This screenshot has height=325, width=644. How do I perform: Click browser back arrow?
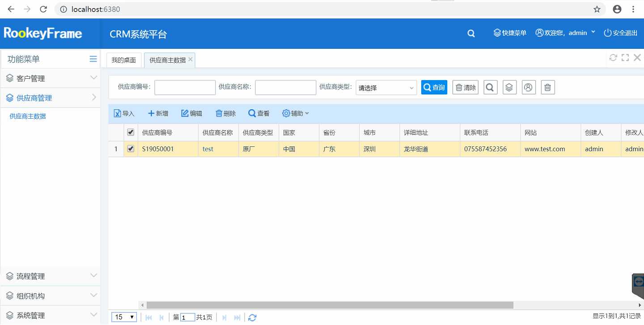coord(11,9)
